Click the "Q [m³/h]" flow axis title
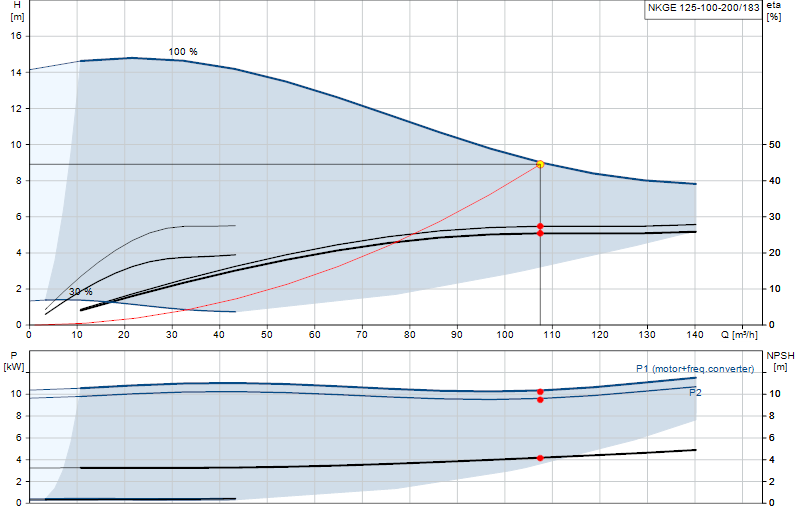 coord(739,335)
